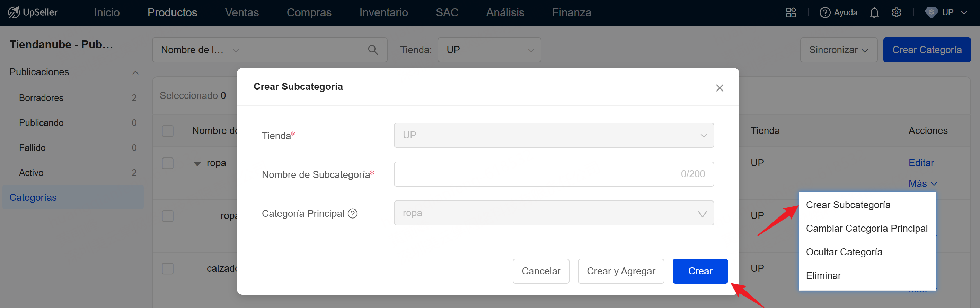Click the Ayuda help icon
Screen dimensions: 980x308
point(824,12)
